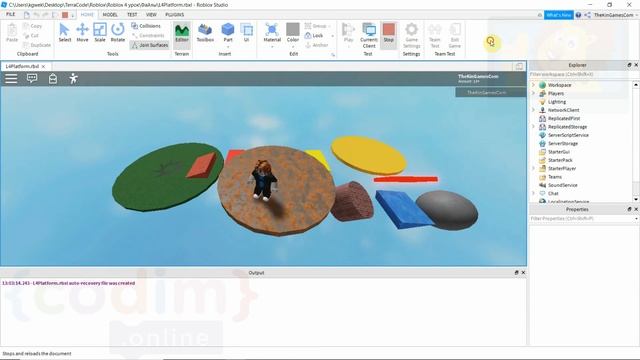Screen dimensions: 640x360
Task: Expand the StarterPlayer node
Action: tap(533, 168)
